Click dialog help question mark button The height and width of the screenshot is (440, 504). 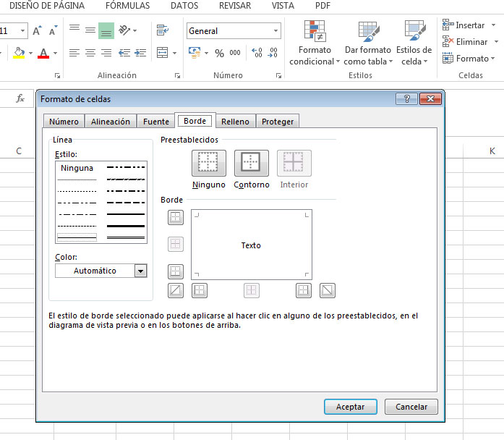pyautogui.click(x=406, y=98)
